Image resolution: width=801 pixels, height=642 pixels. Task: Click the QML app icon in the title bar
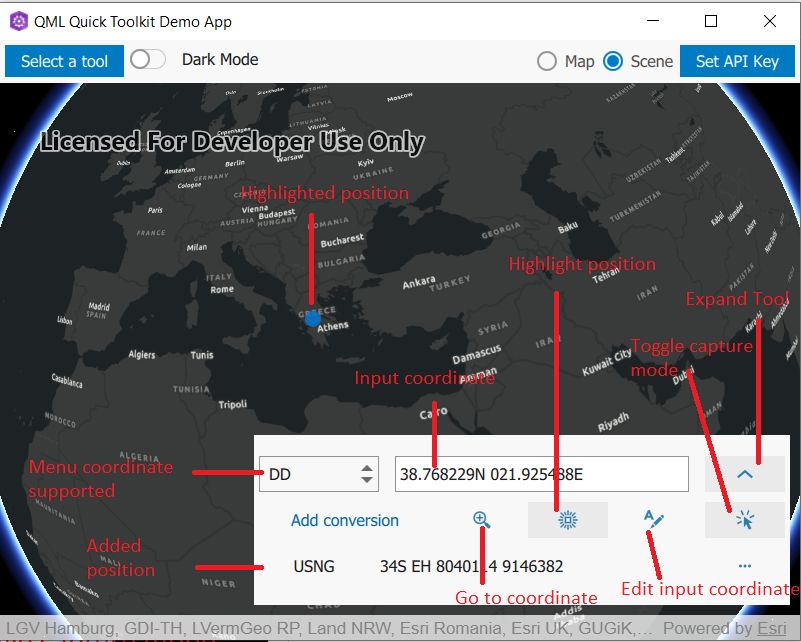pyautogui.click(x=19, y=21)
